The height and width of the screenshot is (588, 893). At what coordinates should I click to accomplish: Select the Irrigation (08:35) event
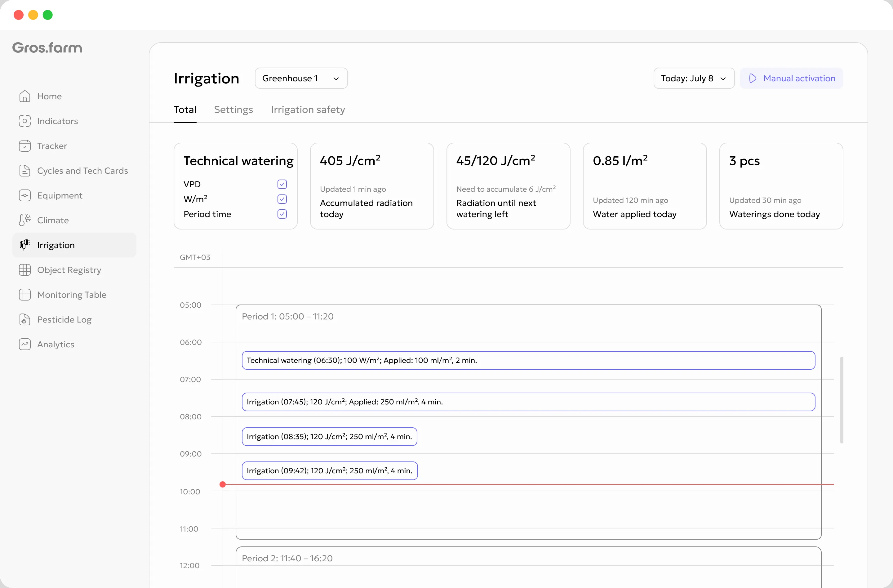tap(329, 436)
